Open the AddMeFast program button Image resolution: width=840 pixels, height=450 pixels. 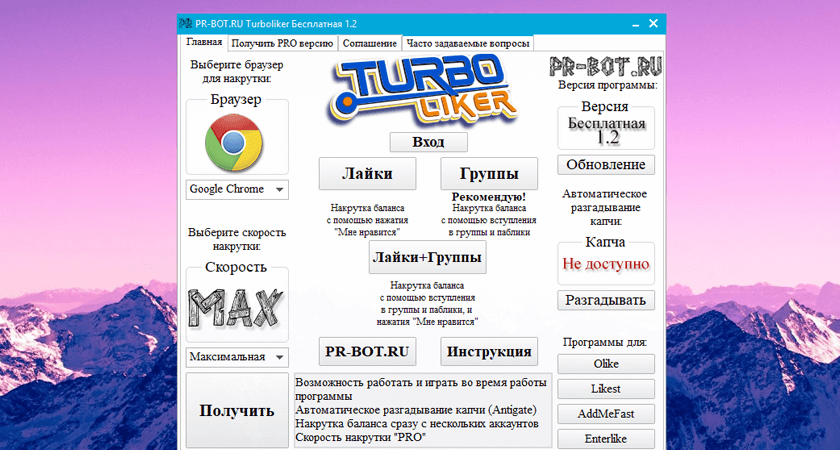tap(606, 414)
